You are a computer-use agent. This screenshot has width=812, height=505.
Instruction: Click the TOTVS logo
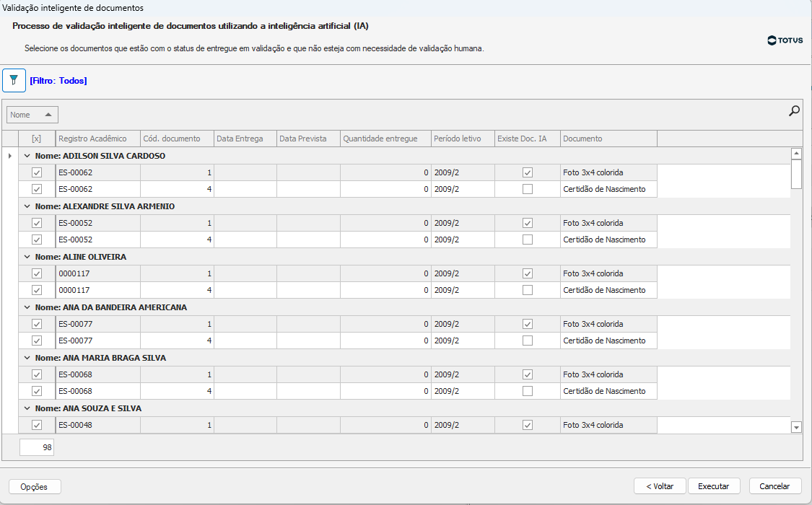coord(785,40)
